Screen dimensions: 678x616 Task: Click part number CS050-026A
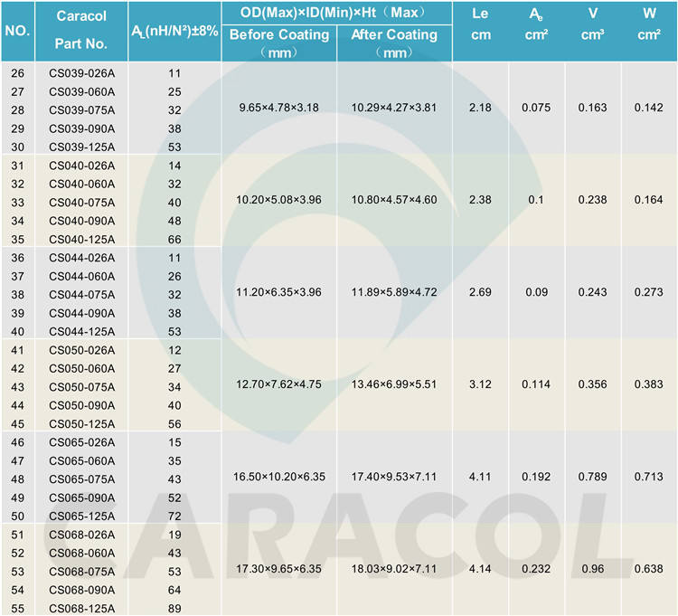(81, 350)
